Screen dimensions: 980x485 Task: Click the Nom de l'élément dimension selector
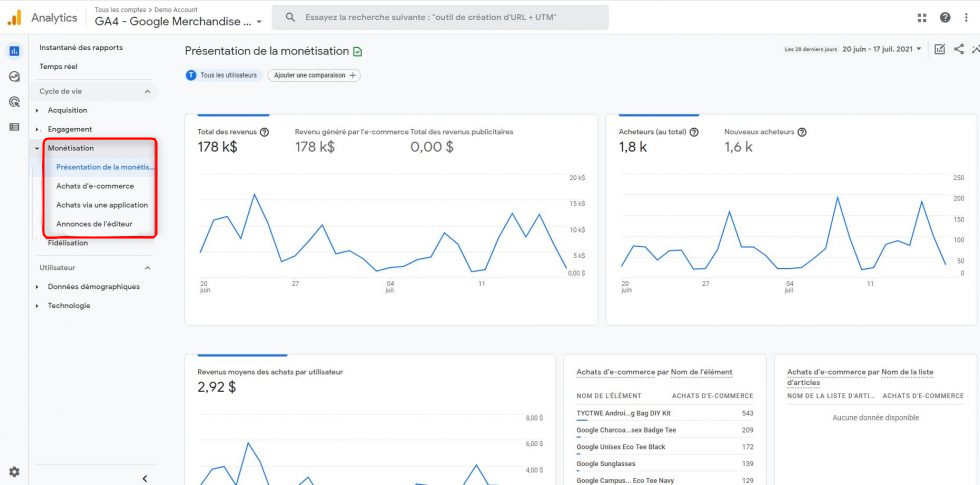coord(701,372)
